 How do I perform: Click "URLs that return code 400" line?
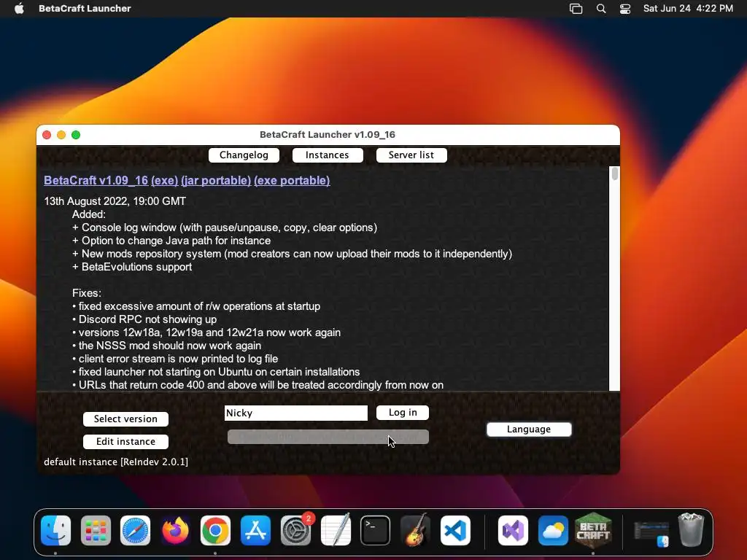258,385
